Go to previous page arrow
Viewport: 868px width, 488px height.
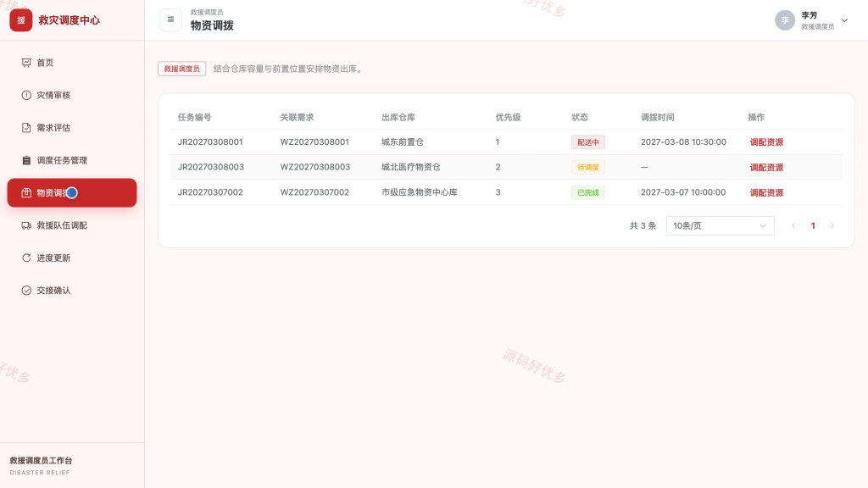coord(793,225)
